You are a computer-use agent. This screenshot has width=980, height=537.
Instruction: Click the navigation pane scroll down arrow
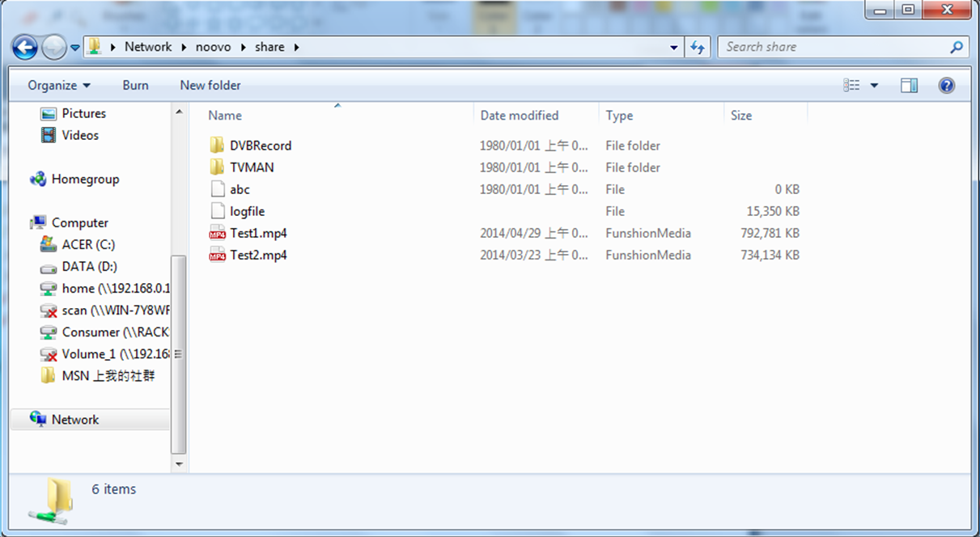[x=179, y=464]
